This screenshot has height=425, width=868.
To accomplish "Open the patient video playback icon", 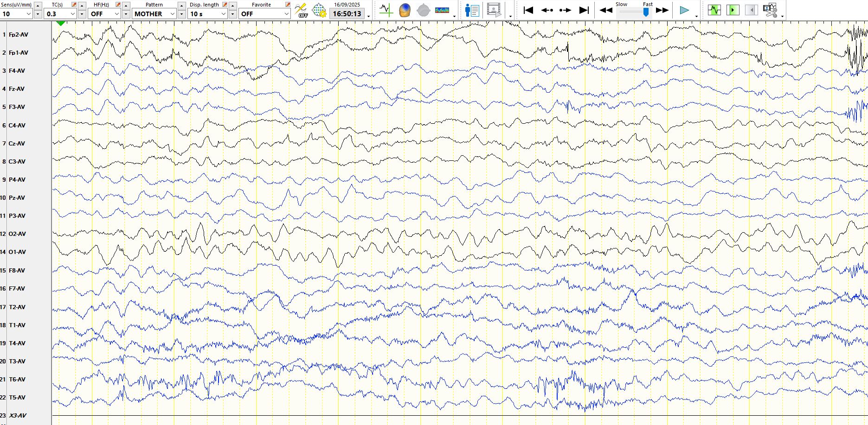I will (494, 10).
